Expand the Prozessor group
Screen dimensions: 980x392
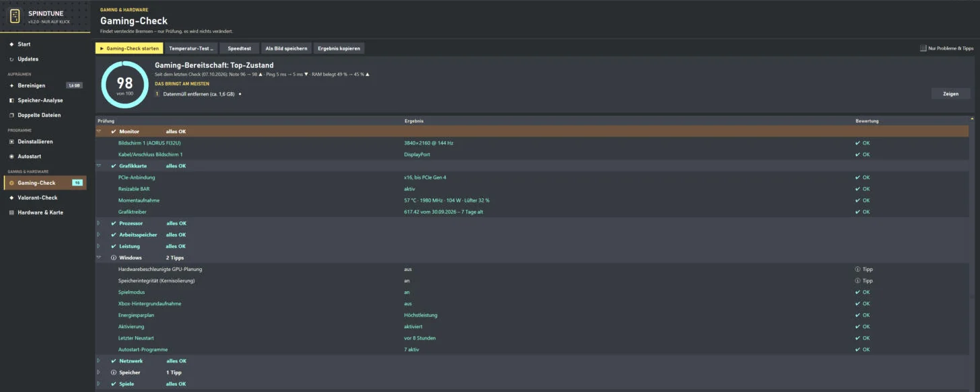98,223
